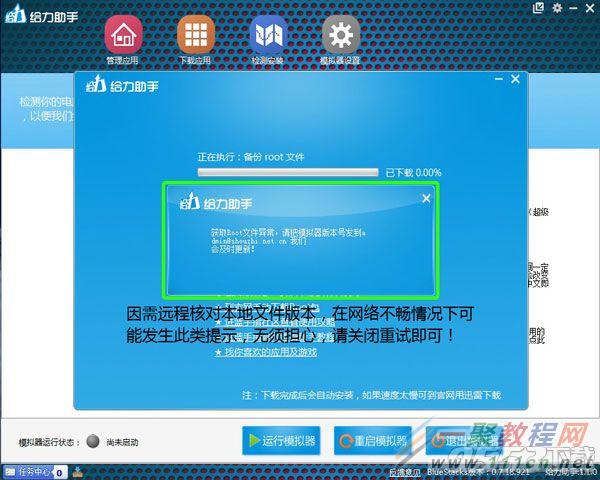Minimize the download progress dialog
Screen dimensions: 600x480
coord(499,79)
